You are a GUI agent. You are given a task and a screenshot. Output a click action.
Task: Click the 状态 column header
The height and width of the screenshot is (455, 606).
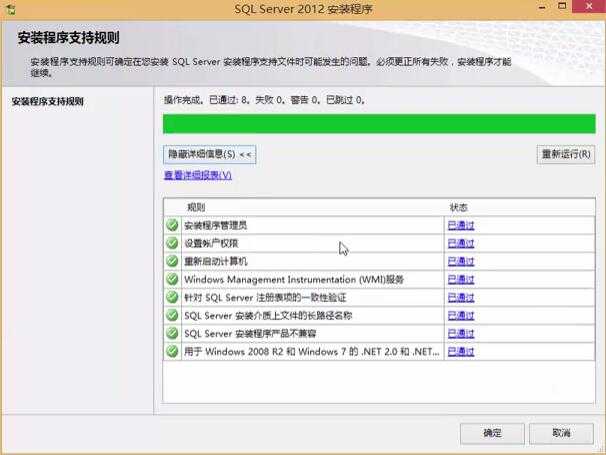tap(458, 208)
